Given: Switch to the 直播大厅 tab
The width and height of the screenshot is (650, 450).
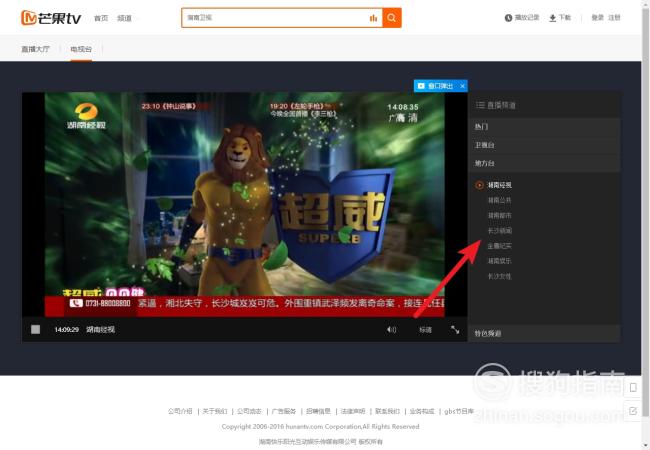Looking at the screenshot, I should [x=36, y=49].
